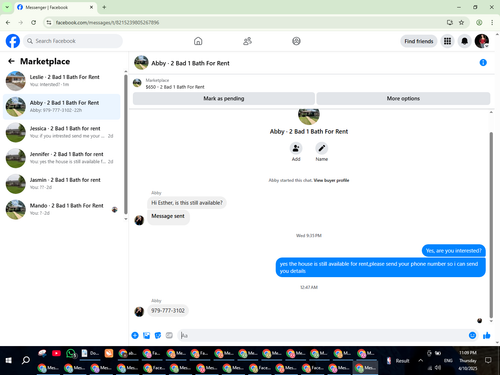
Task: Attach a photo using the image icon
Action: pos(146,335)
